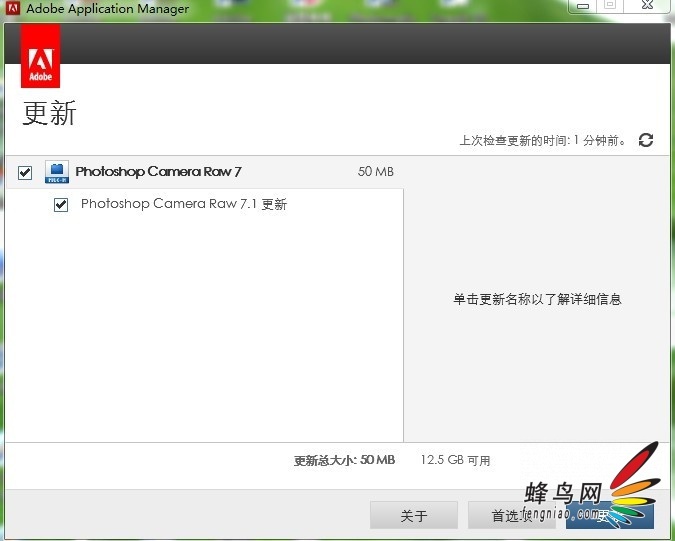The image size is (675, 541).
Task: Click the refresh updates icon
Action: [x=646, y=140]
